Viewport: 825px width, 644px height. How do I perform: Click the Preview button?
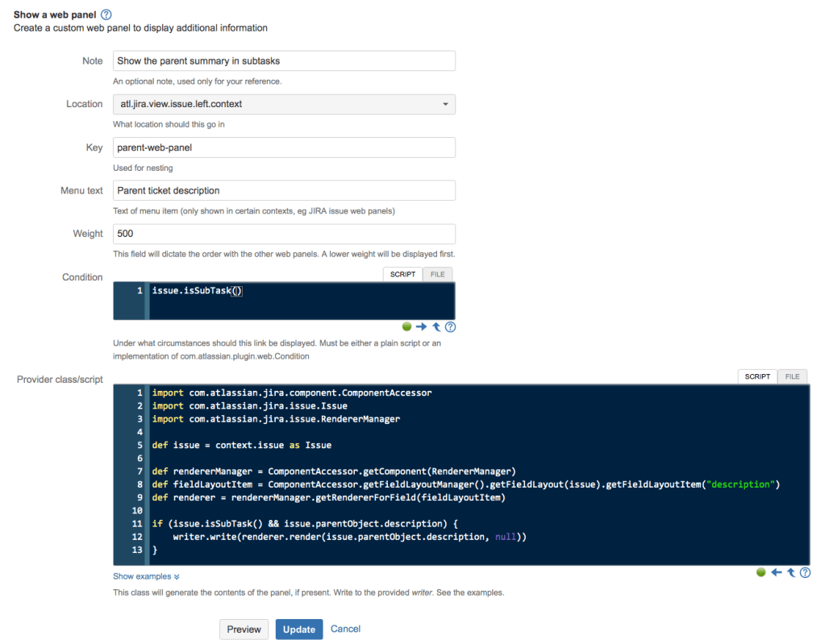coord(244,629)
